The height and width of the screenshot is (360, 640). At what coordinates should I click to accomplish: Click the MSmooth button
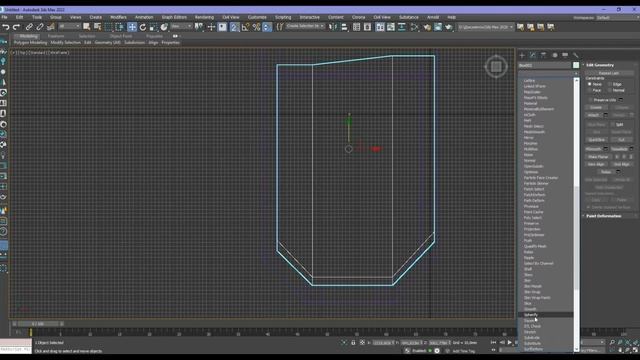coord(593,149)
